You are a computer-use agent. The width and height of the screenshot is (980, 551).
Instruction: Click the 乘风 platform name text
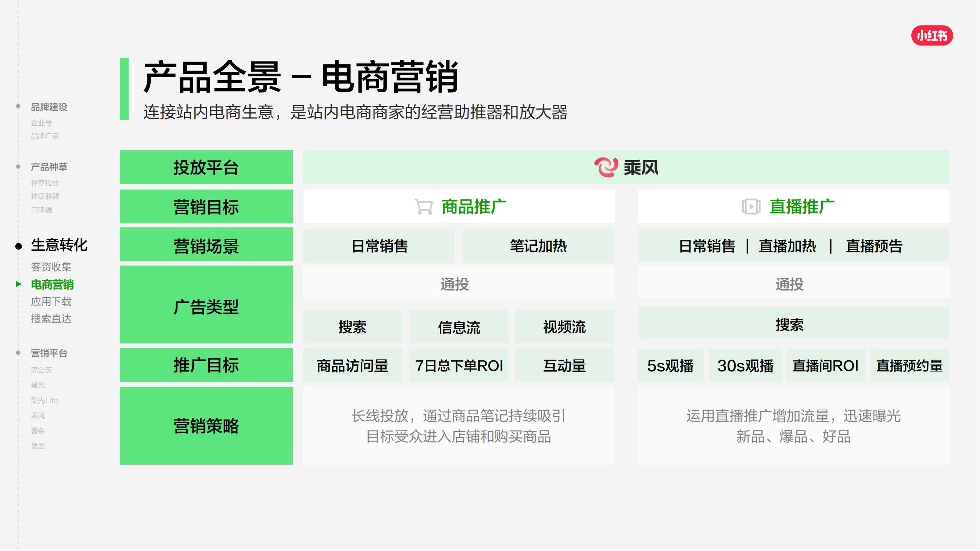click(x=641, y=167)
